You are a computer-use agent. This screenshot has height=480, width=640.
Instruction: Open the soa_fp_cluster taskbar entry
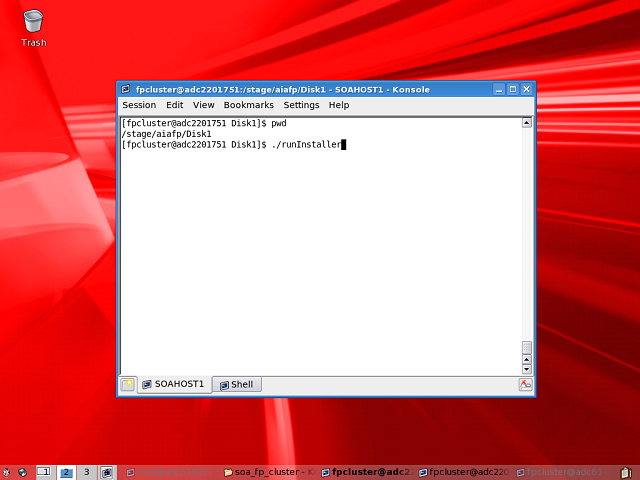(x=269, y=472)
